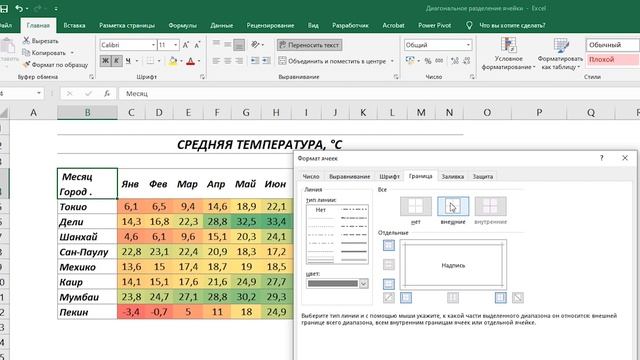The width and height of the screenshot is (640, 360).
Task: Increase decimal places
Action: coord(455,61)
